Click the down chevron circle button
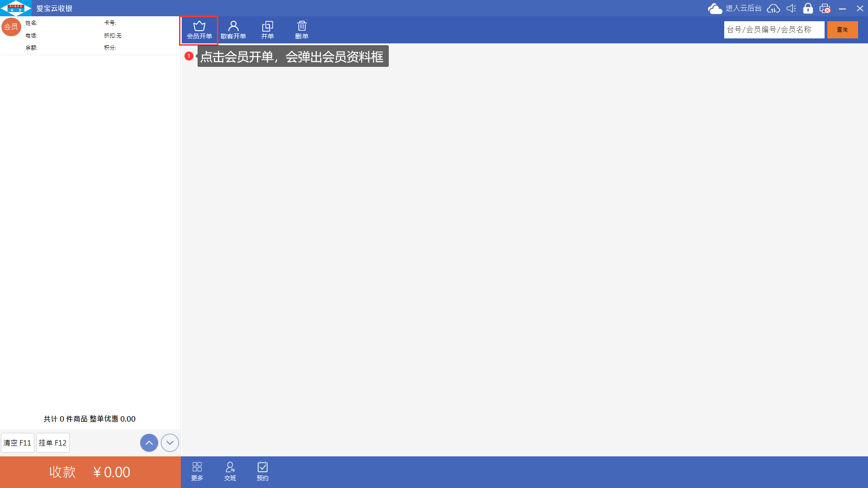 point(170,443)
